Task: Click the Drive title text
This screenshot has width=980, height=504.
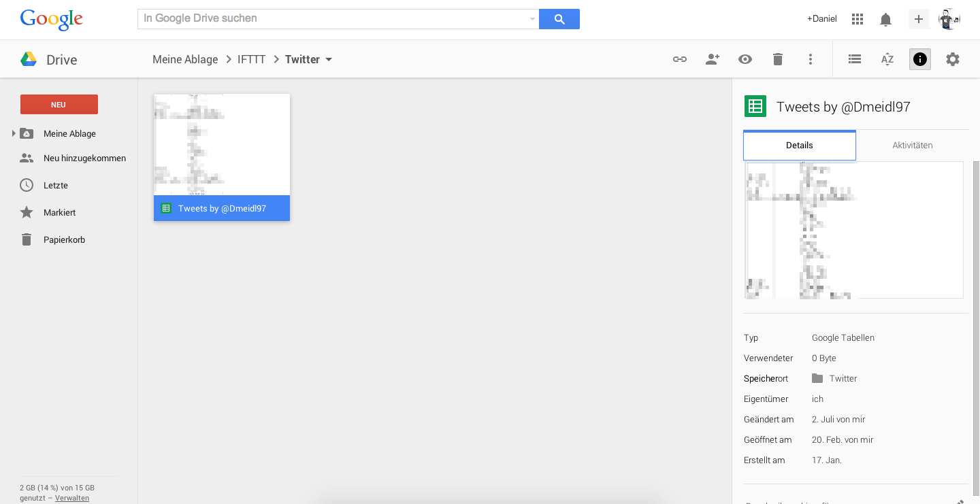Action: [62, 60]
